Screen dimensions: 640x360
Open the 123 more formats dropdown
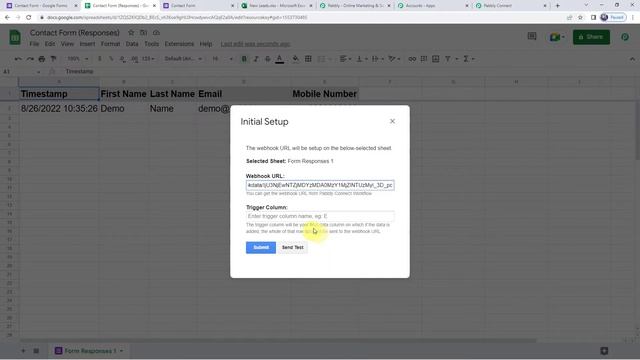(x=149, y=59)
